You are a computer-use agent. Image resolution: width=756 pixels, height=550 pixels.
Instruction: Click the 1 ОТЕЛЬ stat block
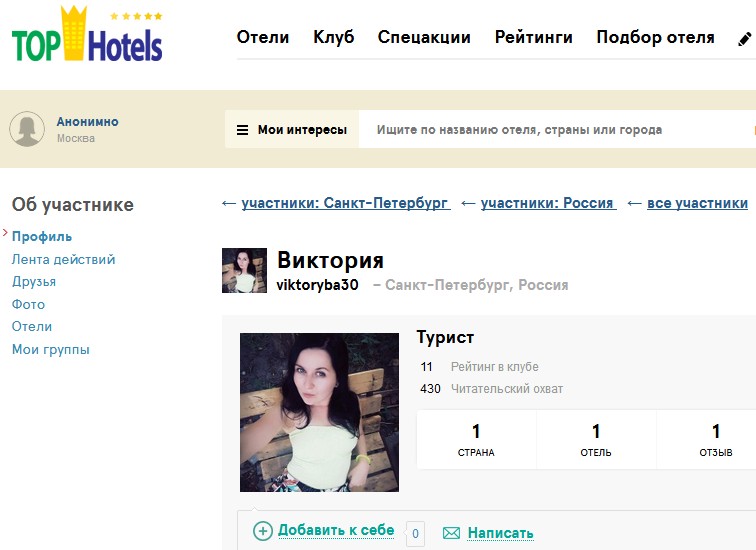point(596,439)
